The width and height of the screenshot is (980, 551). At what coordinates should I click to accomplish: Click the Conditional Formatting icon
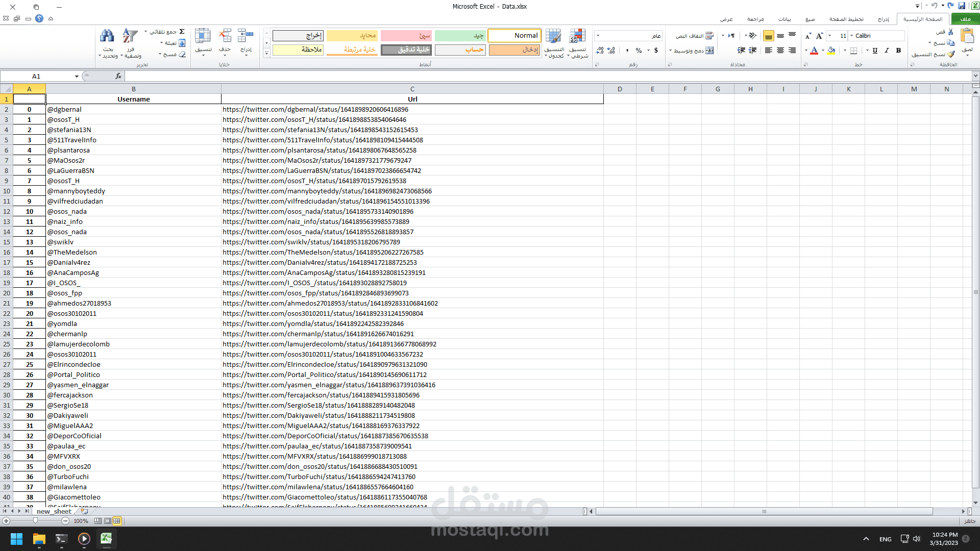point(577,36)
